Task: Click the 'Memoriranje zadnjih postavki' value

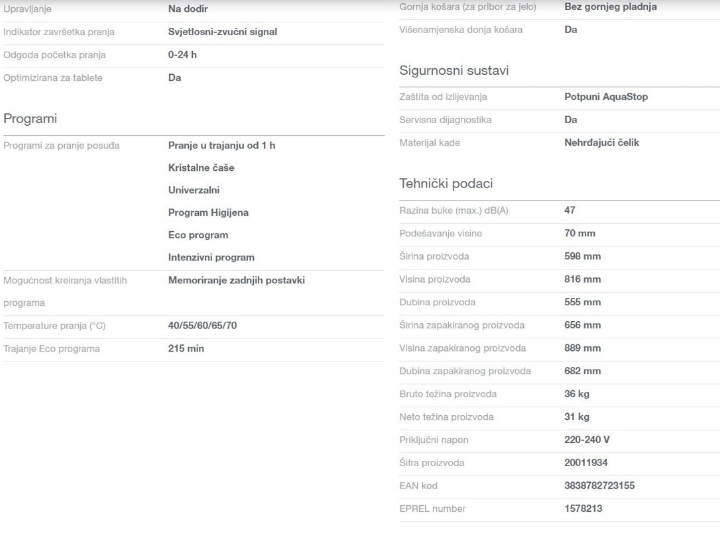Action: tap(236, 281)
